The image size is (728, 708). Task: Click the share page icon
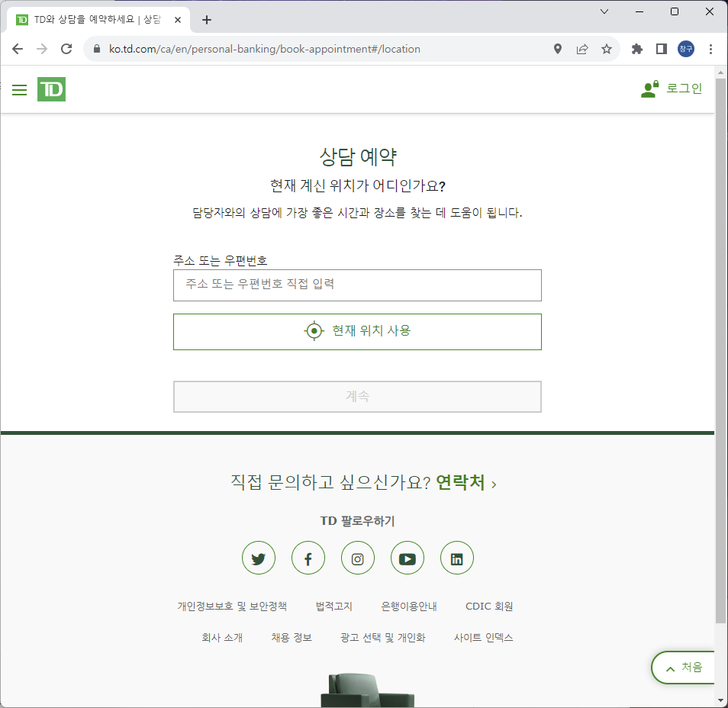tap(582, 49)
